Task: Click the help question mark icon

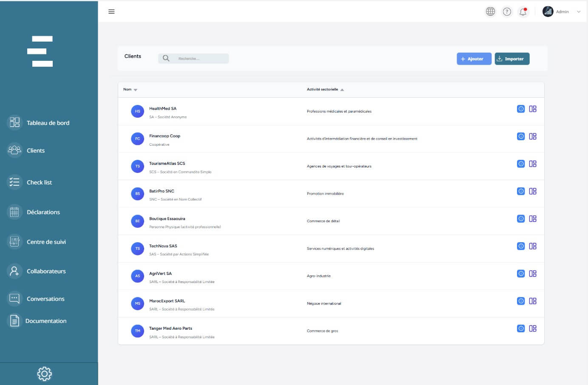Action: (x=507, y=11)
